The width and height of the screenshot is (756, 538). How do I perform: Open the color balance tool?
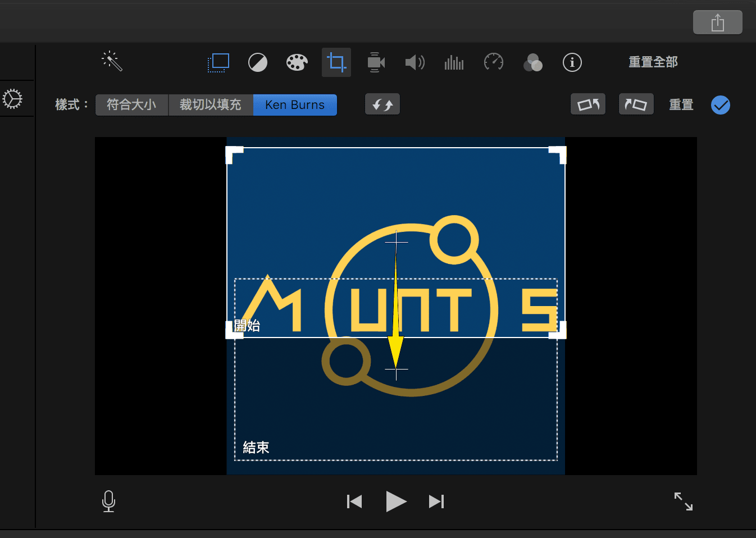tap(258, 62)
